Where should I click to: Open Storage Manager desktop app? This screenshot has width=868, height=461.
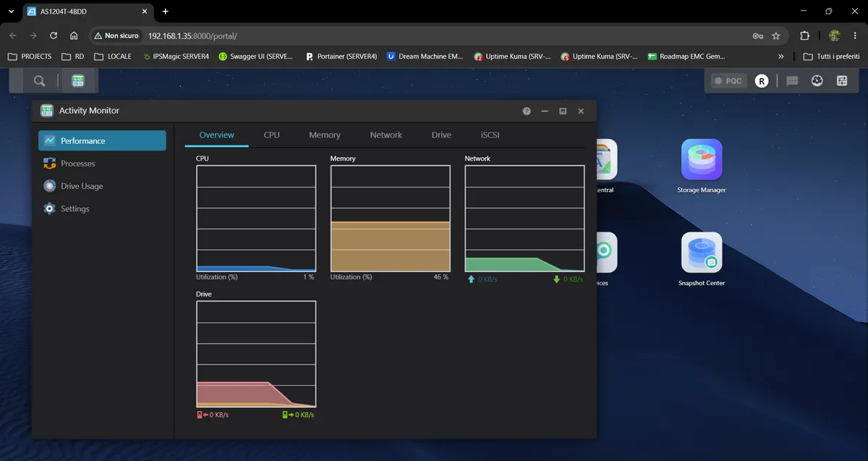point(702,166)
